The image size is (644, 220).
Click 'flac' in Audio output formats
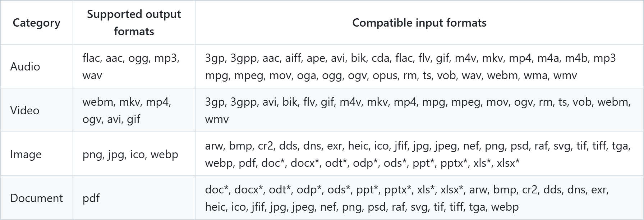91,58
